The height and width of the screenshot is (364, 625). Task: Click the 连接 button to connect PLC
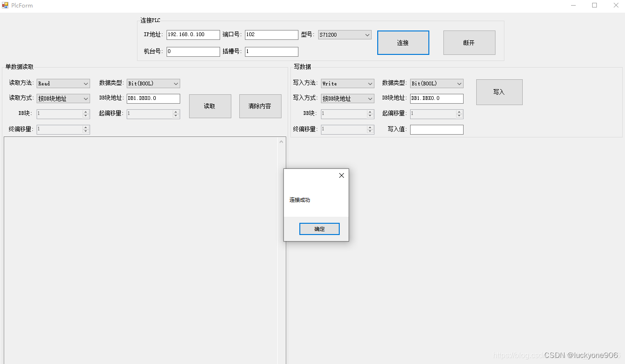point(403,42)
